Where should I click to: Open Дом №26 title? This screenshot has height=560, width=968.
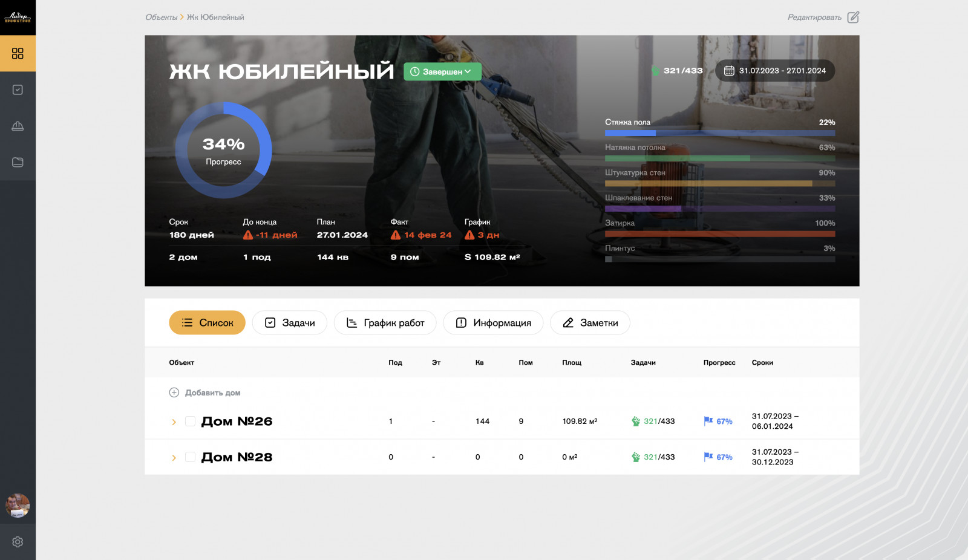pos(237,422)
